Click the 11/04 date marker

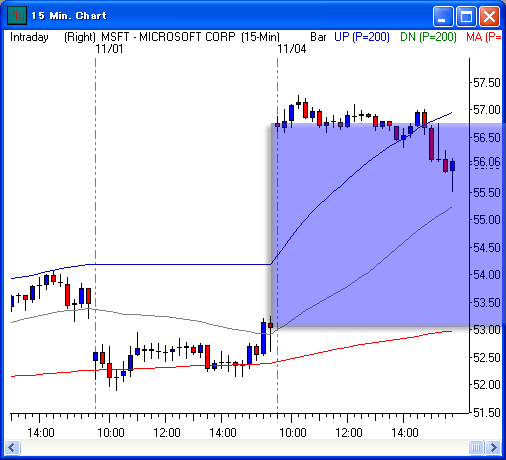pos(292,49)
